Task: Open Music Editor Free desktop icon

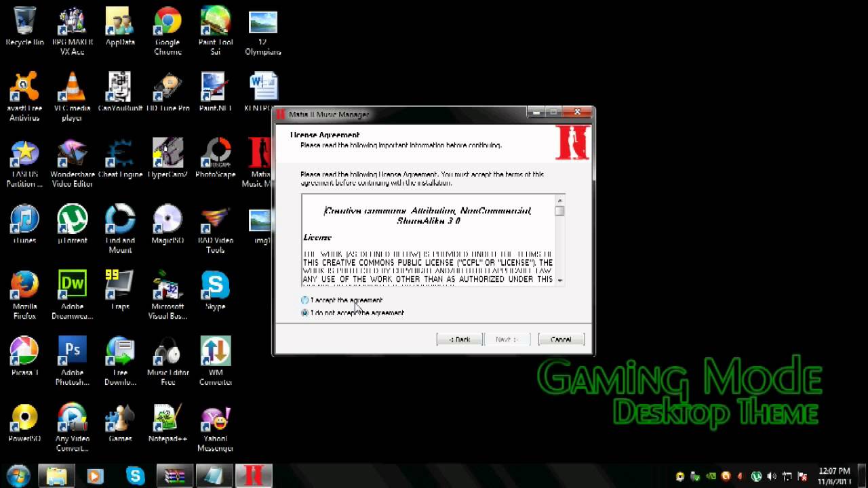Action: pyautogui.click(x=167, y=361)
